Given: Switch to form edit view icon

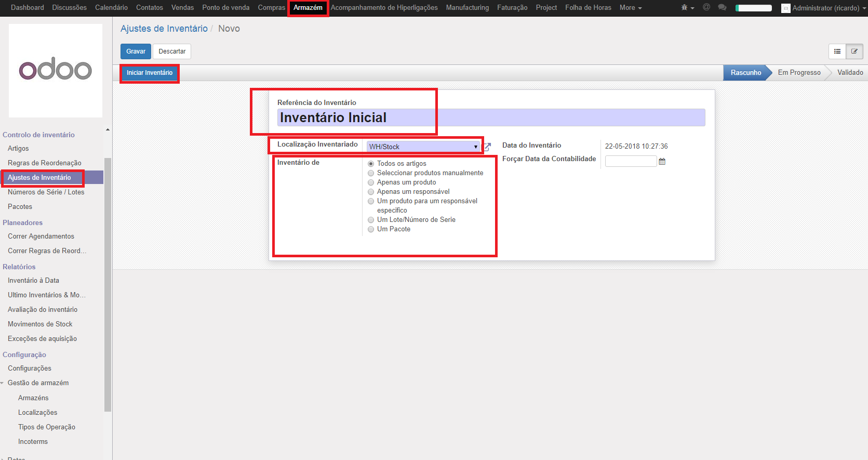Looking at the screenshot, I should click(854, 51).
